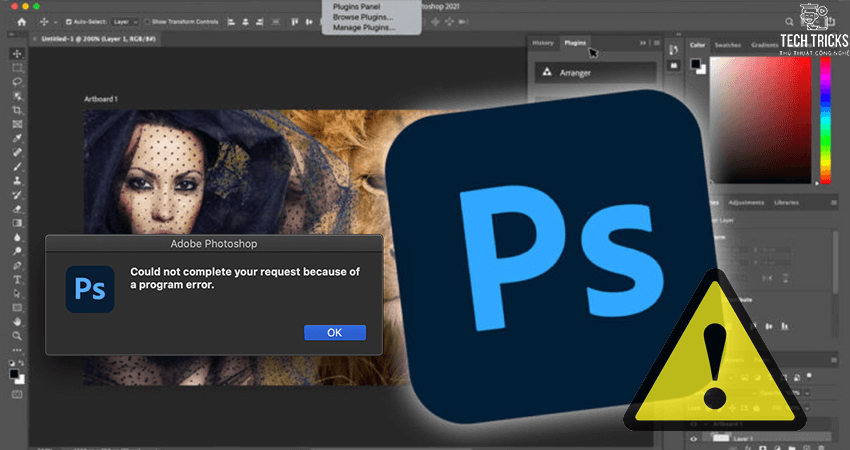Image resolution: width=850 pixels, height=450 pixels.
Task: Select the Dodge tool
Action: pos(17,251)
